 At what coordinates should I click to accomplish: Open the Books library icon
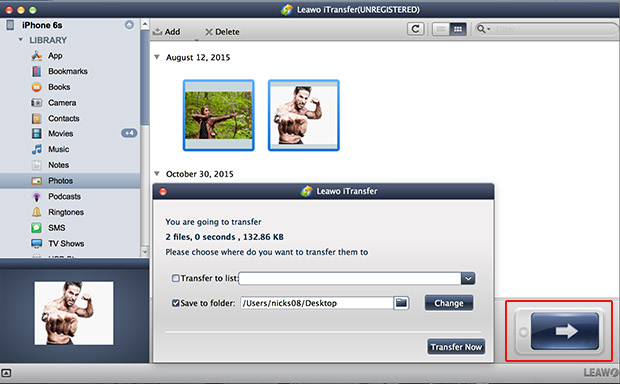click(x=36, y=87)
